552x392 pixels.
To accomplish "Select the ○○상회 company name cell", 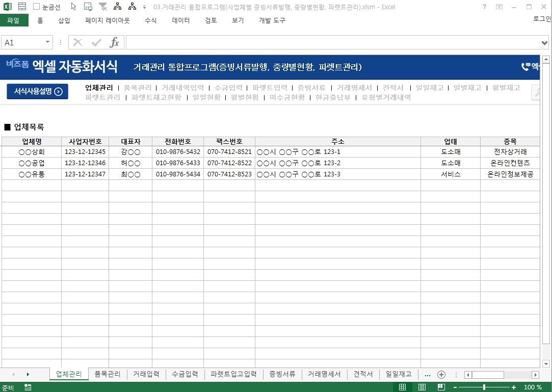I will pos(32,152).
